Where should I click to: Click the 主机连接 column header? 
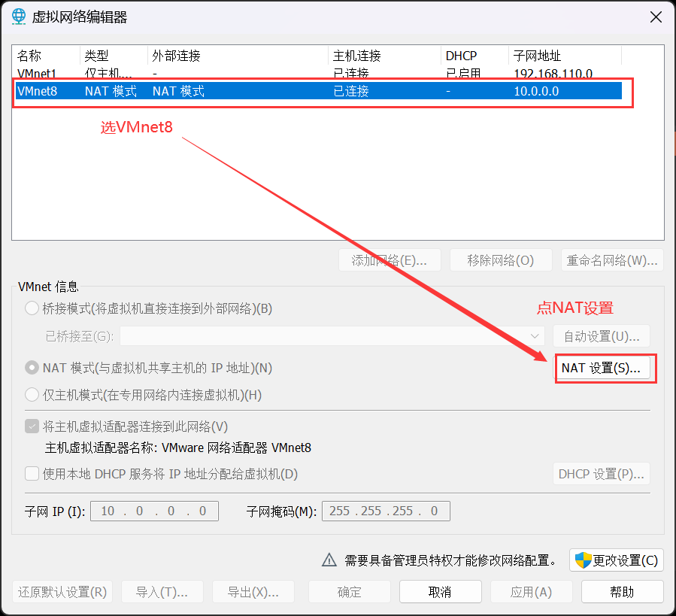[384, 56]
